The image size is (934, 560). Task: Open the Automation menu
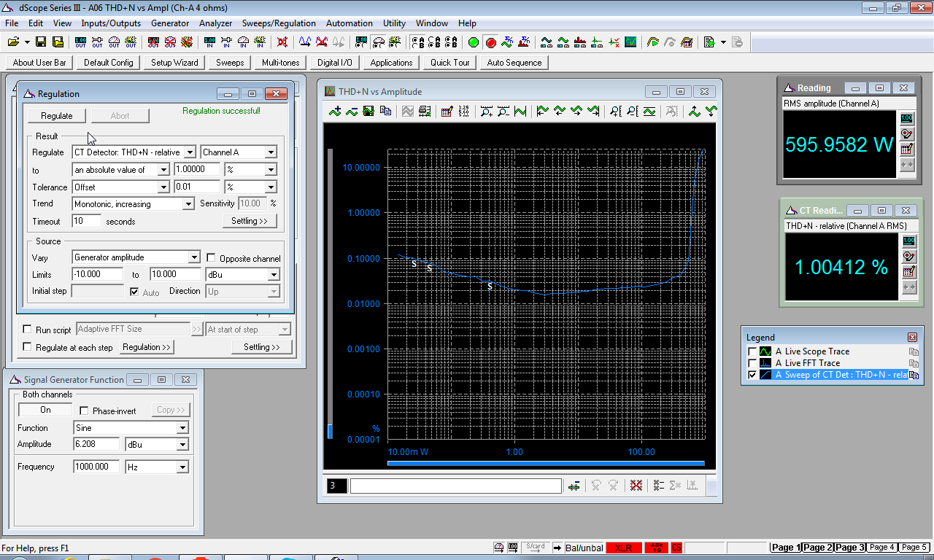[350, 23]
